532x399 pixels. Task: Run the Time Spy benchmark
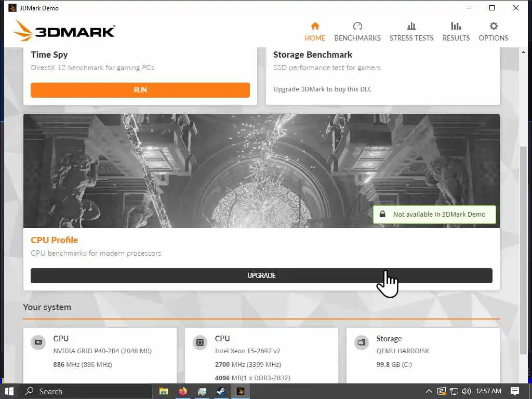click(x=140, y=90)
